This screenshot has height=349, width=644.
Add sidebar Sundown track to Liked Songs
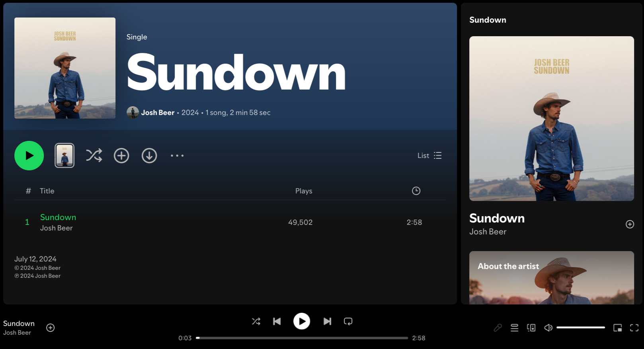pos(630,224)
